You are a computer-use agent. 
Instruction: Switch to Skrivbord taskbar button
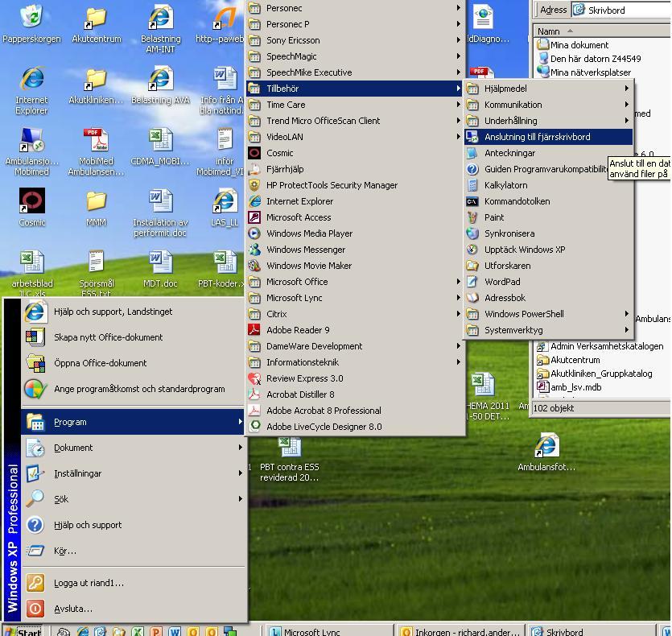tap(591, 631)
